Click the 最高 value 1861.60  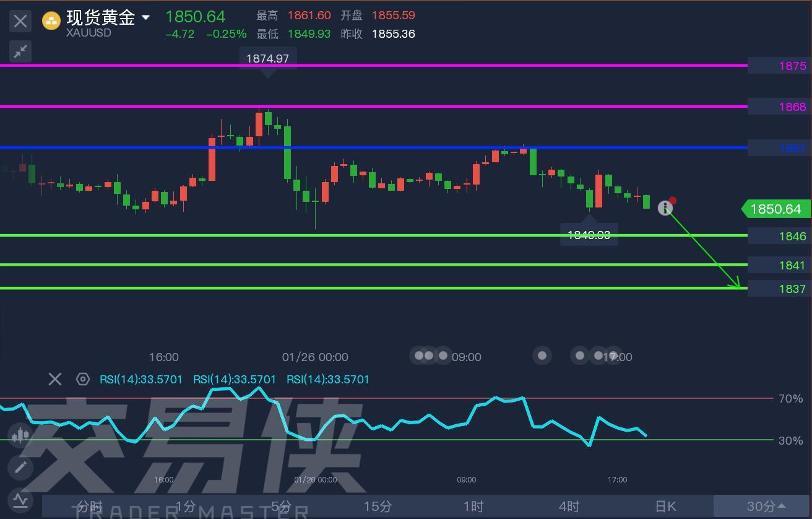309,15
